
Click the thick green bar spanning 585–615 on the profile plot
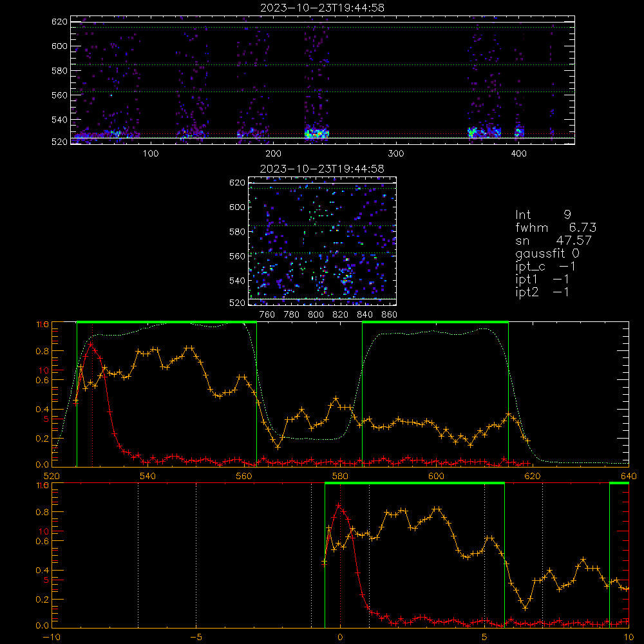click(x=435, y=323)
